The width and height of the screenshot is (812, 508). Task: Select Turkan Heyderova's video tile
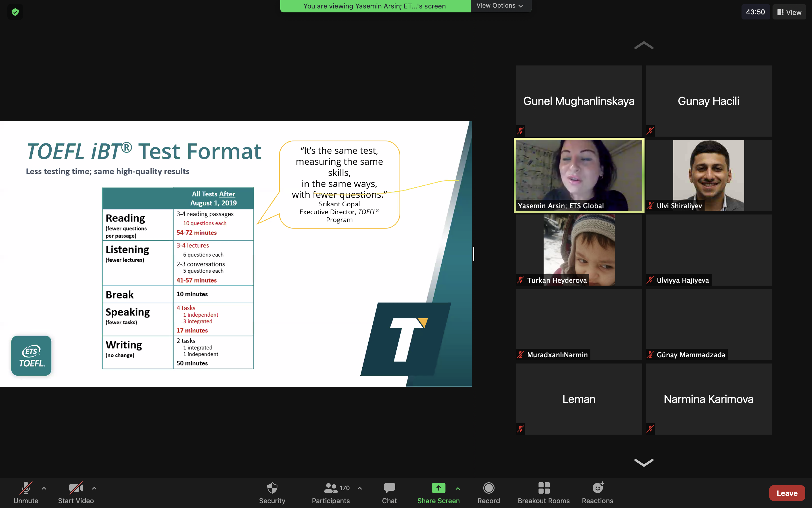[579, 250]
